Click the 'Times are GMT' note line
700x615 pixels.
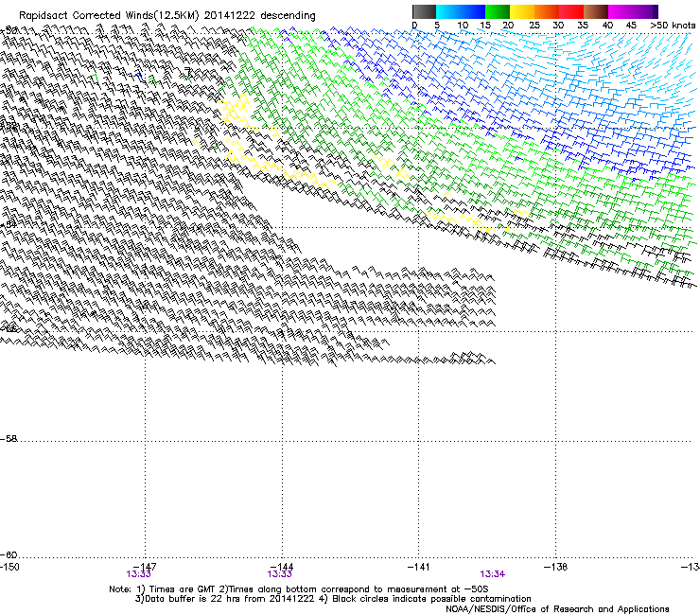click(x=299, y=589)
